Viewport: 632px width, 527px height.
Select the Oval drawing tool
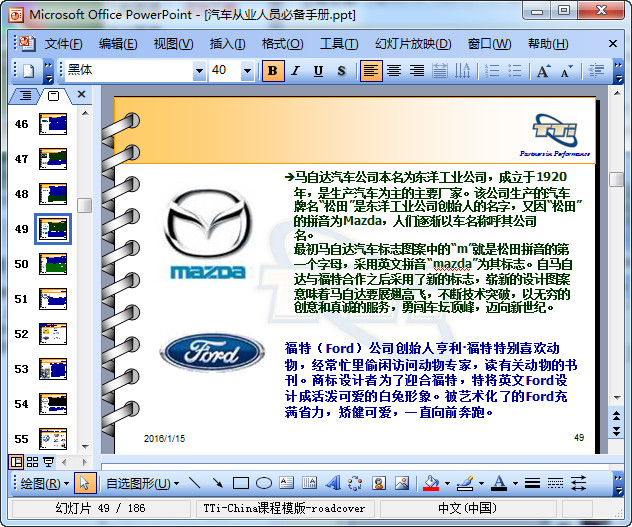(x=264, y=483)
